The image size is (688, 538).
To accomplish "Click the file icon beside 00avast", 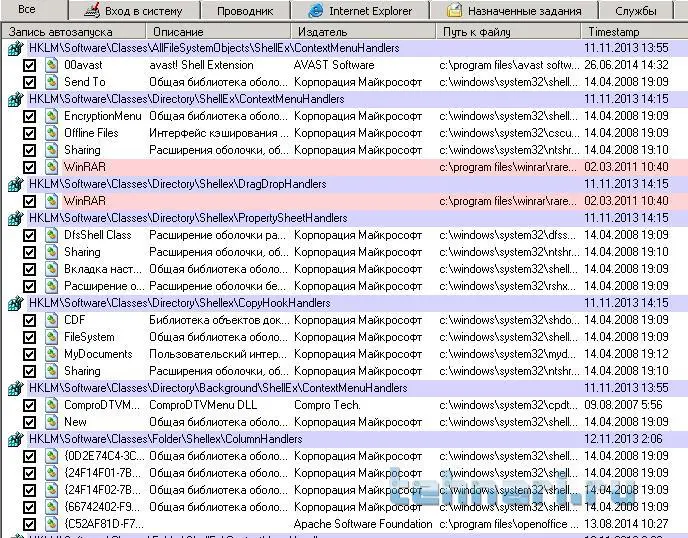I will coord(51,65).
